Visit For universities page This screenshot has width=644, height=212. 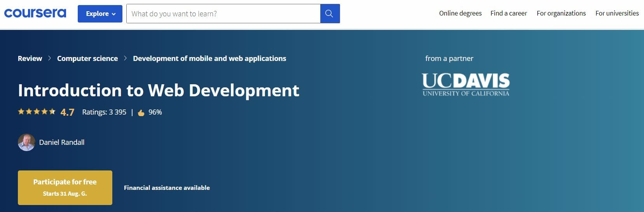(617, 13)
